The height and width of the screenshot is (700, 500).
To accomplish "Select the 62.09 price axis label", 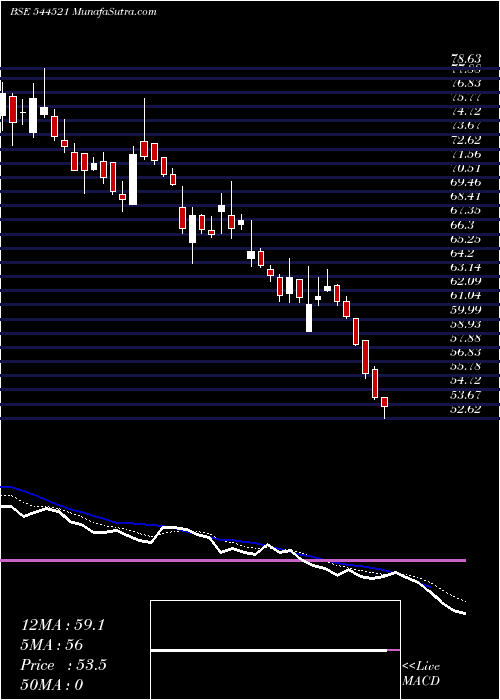I will coord(466,281).
